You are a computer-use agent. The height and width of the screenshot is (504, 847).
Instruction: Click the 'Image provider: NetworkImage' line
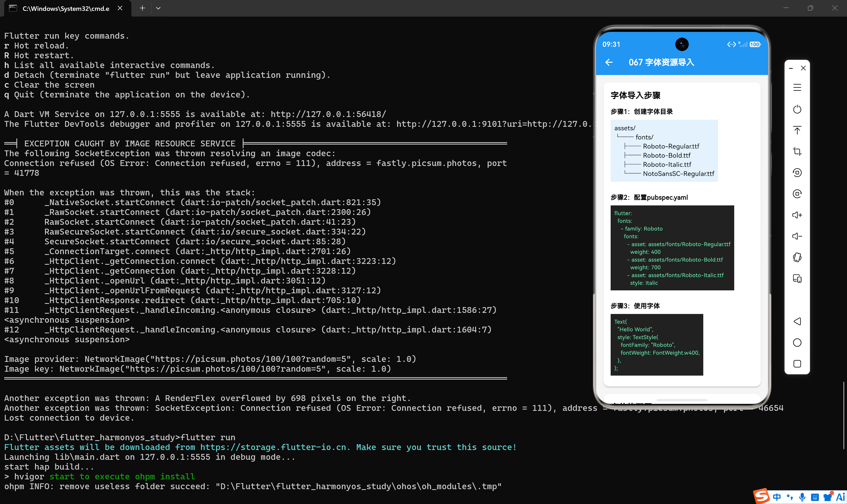click(210, 359)
